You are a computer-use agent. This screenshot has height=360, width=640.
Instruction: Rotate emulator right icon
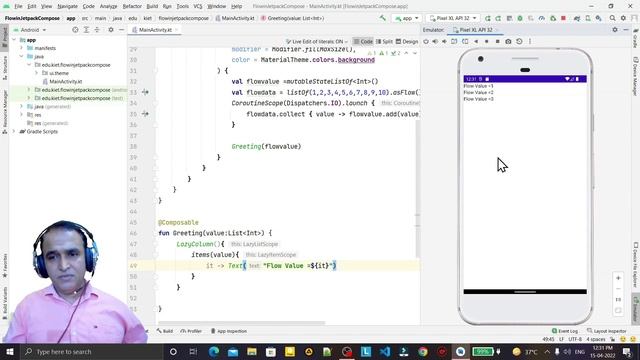[465, 41]
